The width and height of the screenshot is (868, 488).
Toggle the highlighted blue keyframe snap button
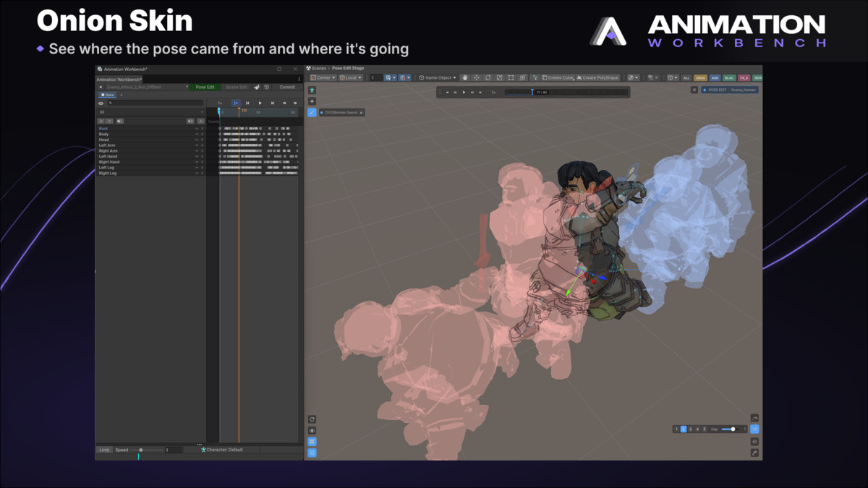coord(236,103)
